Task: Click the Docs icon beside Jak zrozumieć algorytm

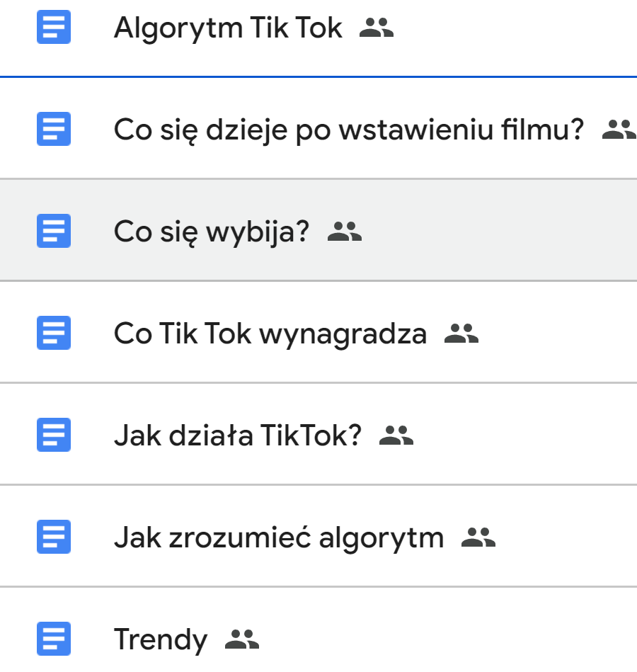Action: coord(54,537)
